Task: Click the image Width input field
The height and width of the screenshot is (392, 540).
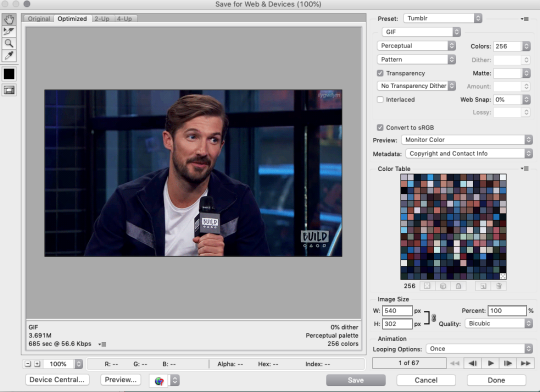Action: click(397, 311)
